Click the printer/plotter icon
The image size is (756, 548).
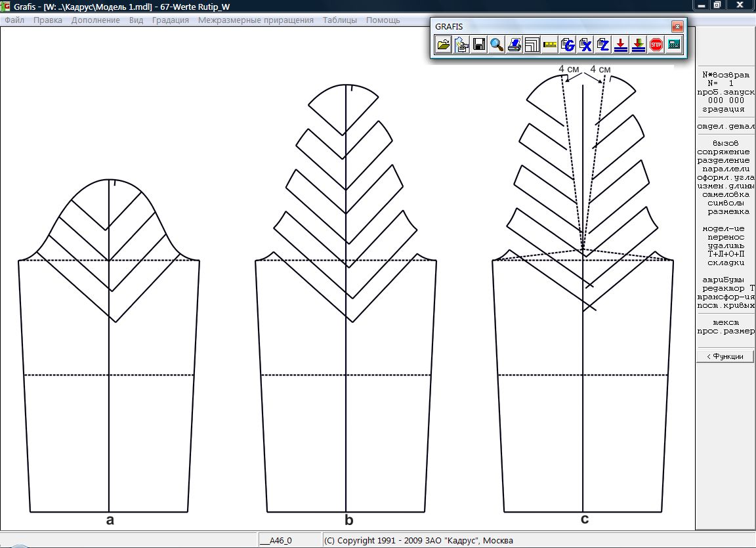(514, 45)
